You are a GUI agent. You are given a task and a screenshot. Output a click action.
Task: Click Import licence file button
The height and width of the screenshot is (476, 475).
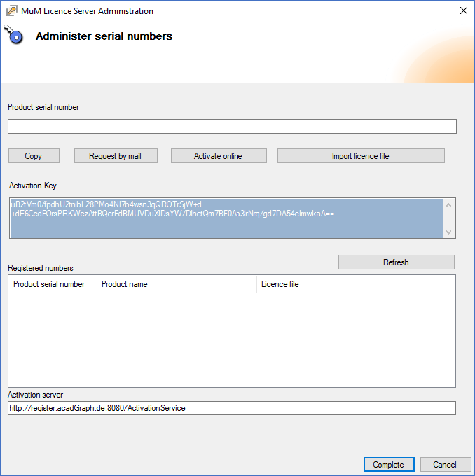361,155
